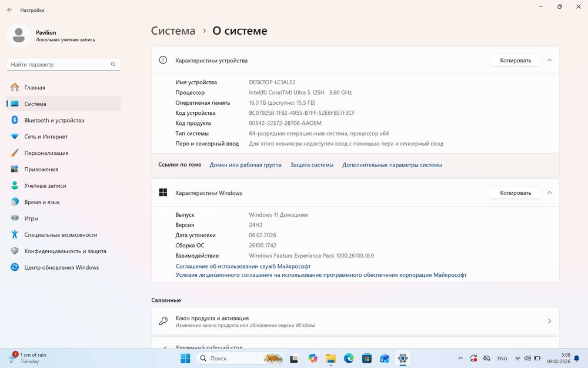Viewport: 588px width, 368px height.
Task: Click the Учетные записи person icon
Action: [x=15, y=185]
